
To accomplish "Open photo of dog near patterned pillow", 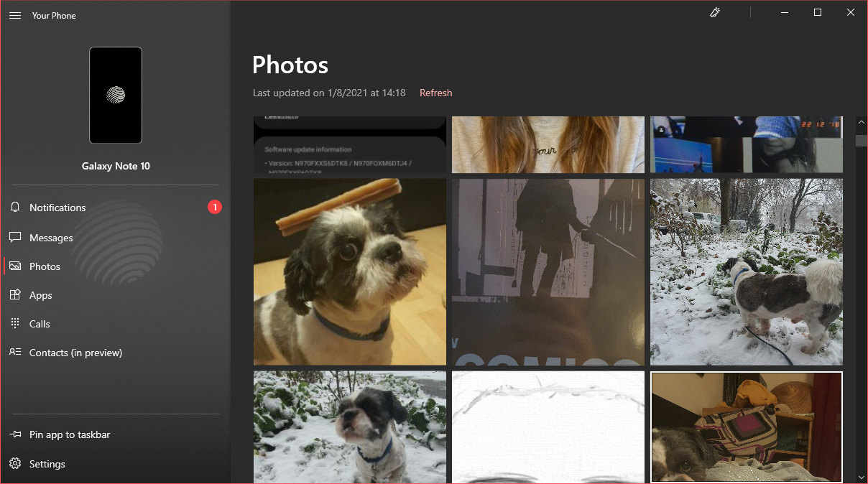I will [746, 427].
